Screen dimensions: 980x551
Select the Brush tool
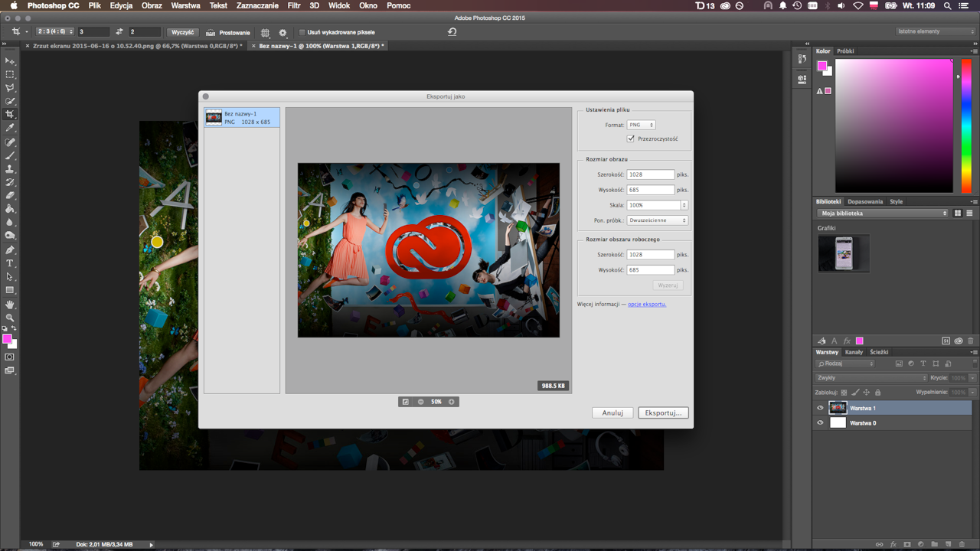(10, 155)
